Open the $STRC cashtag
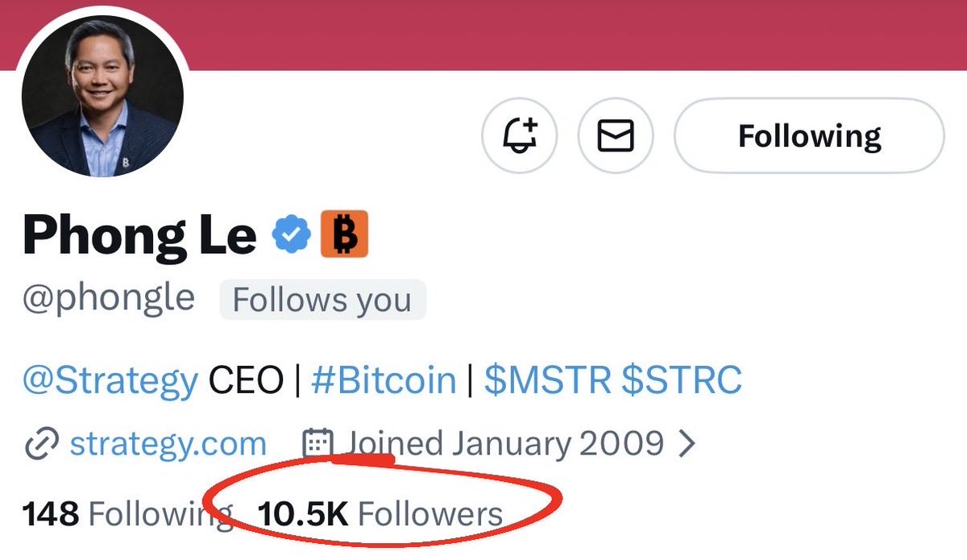The height and width of the screenshot is (560, 967). [x=681, y=380]
